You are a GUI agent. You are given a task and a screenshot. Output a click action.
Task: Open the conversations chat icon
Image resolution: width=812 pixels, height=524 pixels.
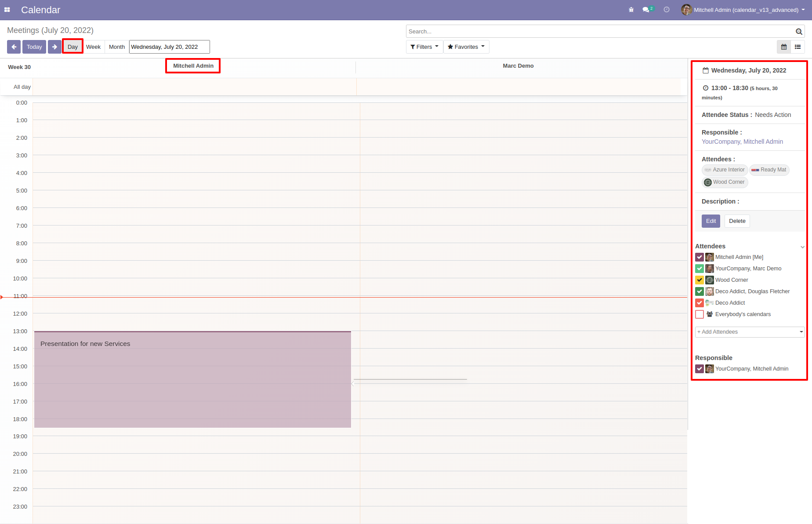646,10
